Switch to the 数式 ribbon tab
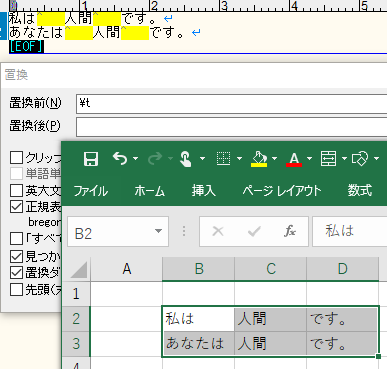Viewport: 387px width, 369px height. tap(360, 191)
